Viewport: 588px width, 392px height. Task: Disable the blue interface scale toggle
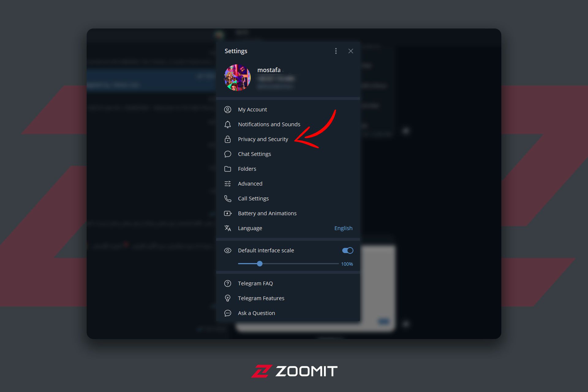(347, 250)
